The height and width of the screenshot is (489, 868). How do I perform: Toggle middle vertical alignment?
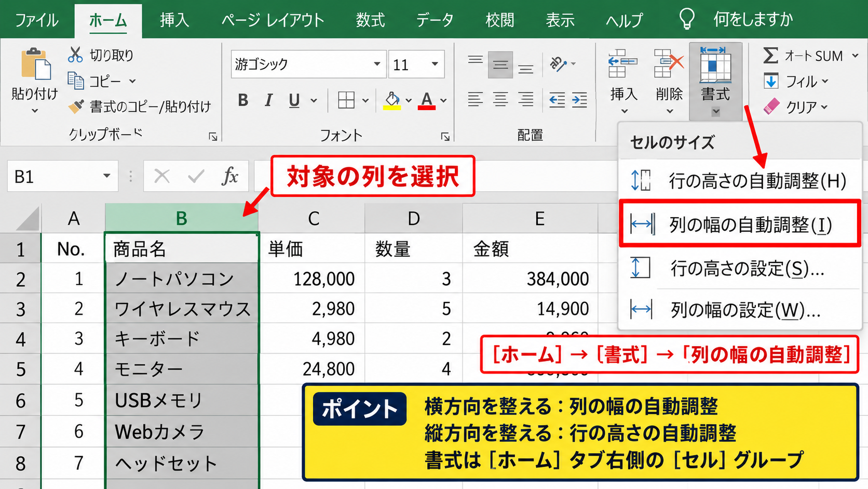[500, 64]
